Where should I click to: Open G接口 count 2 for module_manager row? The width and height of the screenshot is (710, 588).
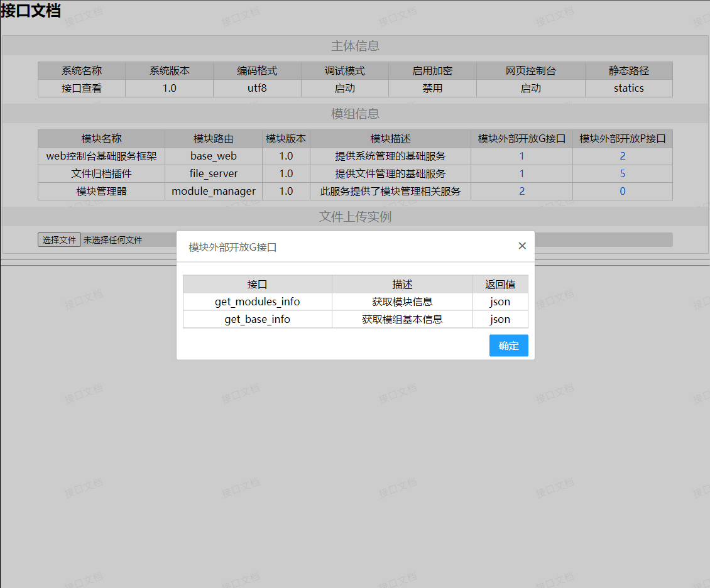point(522,192)
